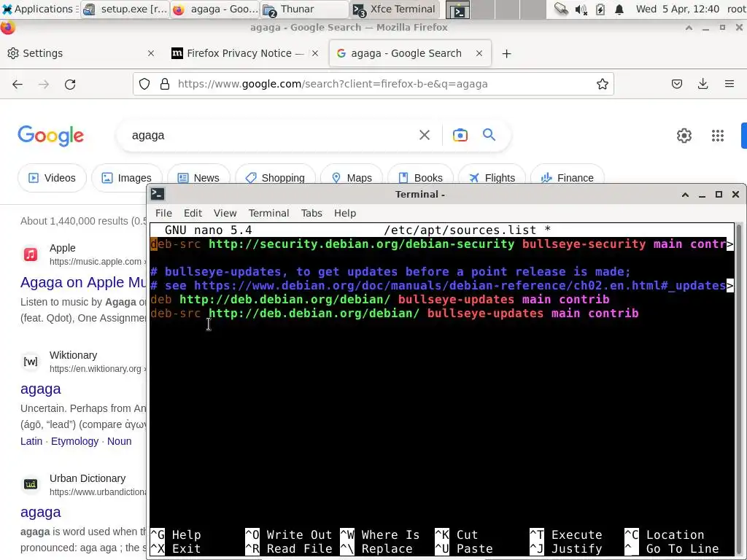Open Google quick settings gear
747x560 pixels.
684,136
